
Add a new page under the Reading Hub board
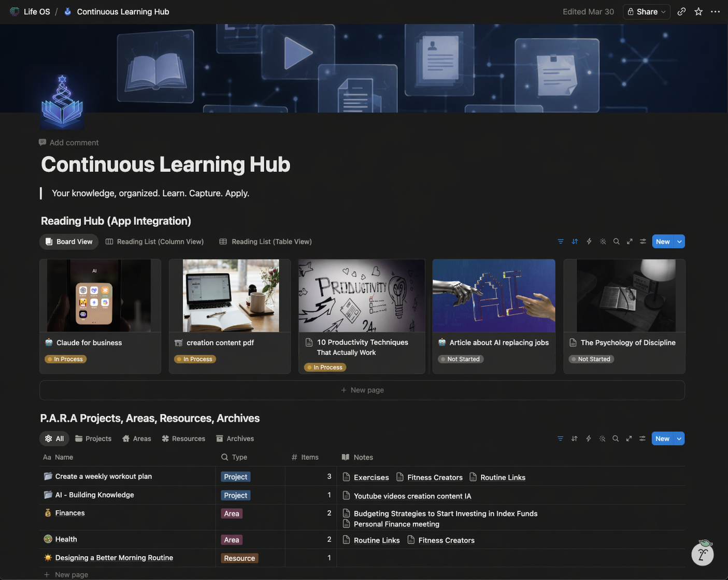point(362,390)
